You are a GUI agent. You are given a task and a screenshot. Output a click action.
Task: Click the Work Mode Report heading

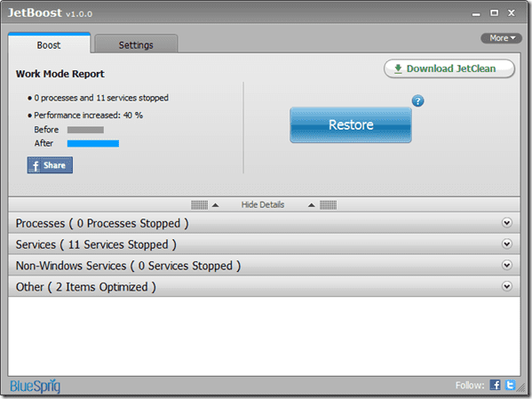60,74
